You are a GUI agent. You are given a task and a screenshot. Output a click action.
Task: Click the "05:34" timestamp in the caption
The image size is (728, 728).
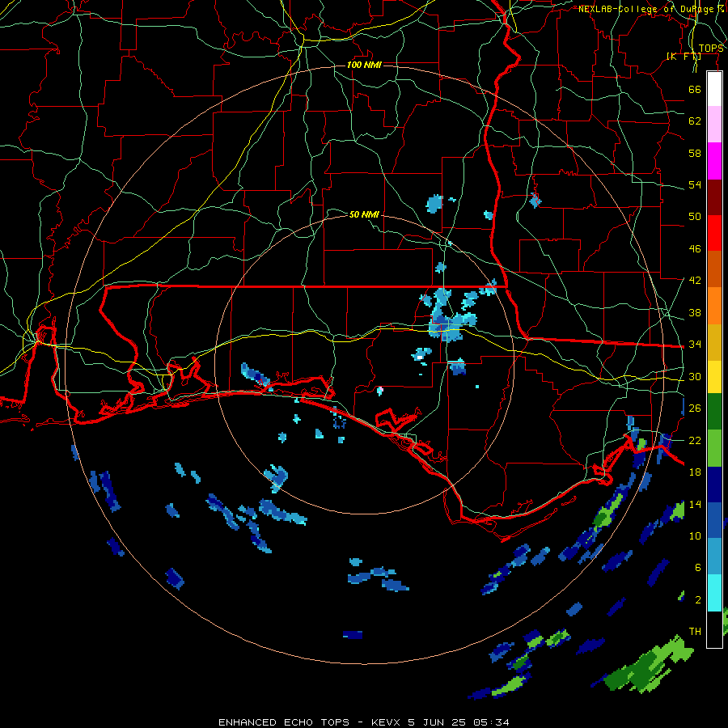(x=491, y=722)
